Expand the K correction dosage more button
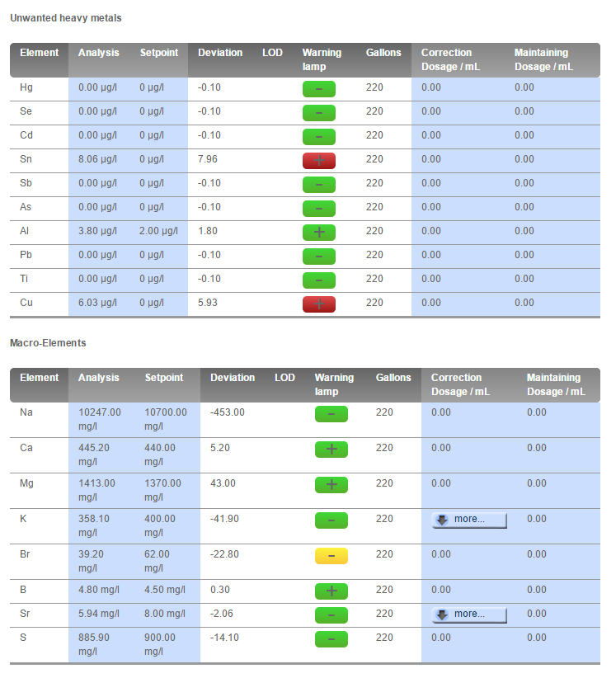 (469, 520)
